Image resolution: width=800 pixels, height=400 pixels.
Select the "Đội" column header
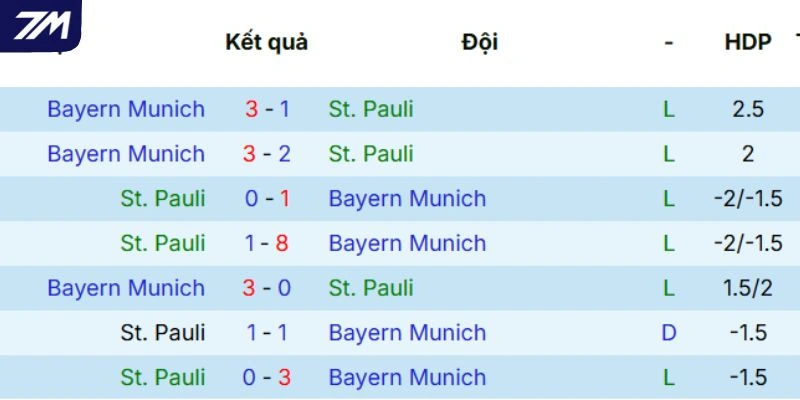[480, 43]
